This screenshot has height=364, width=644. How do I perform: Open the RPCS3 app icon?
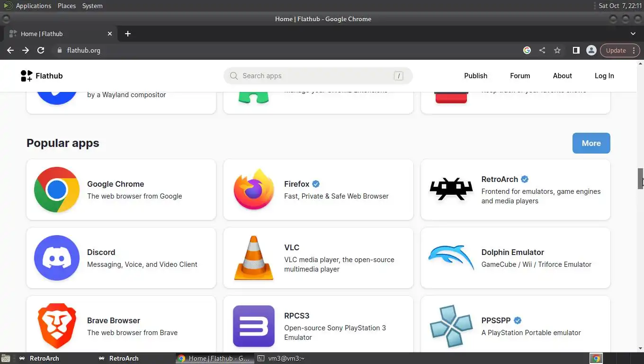254,326
